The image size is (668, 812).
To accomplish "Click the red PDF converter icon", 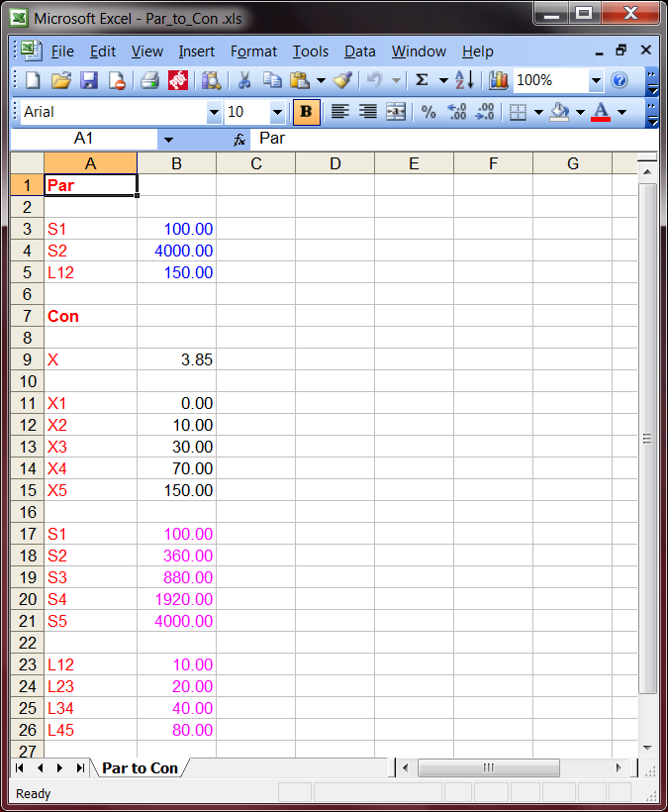I will pos(177,80).
